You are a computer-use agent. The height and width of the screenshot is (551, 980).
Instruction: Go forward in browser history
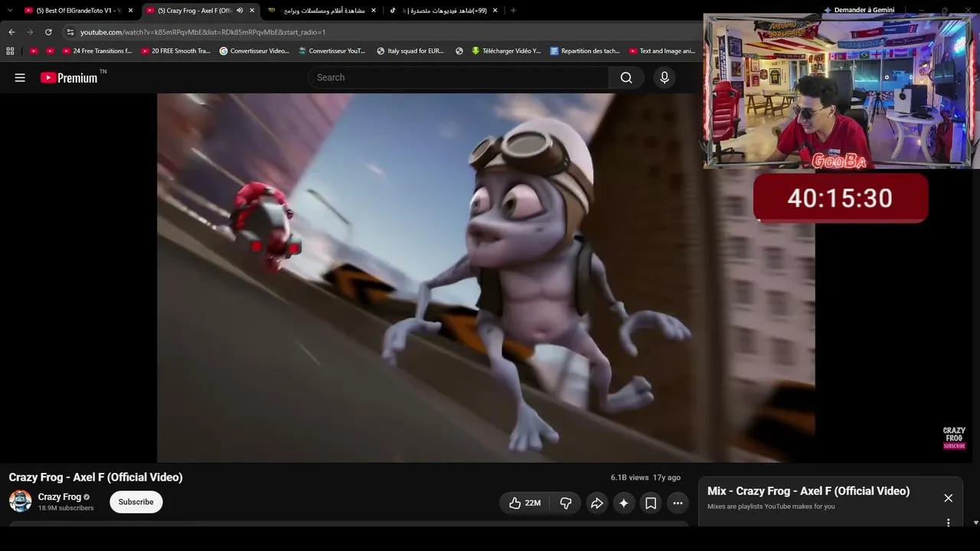[30, 32]
